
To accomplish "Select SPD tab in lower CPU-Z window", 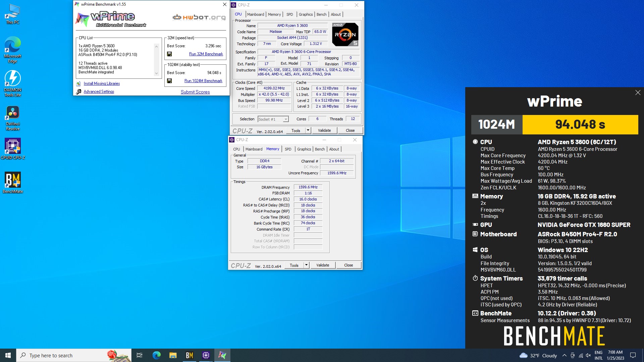I will coord(288,149).
